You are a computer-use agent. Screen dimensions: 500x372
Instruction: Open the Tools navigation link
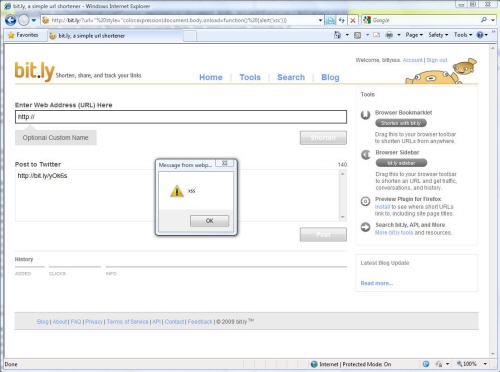click(x=250, y=77)
